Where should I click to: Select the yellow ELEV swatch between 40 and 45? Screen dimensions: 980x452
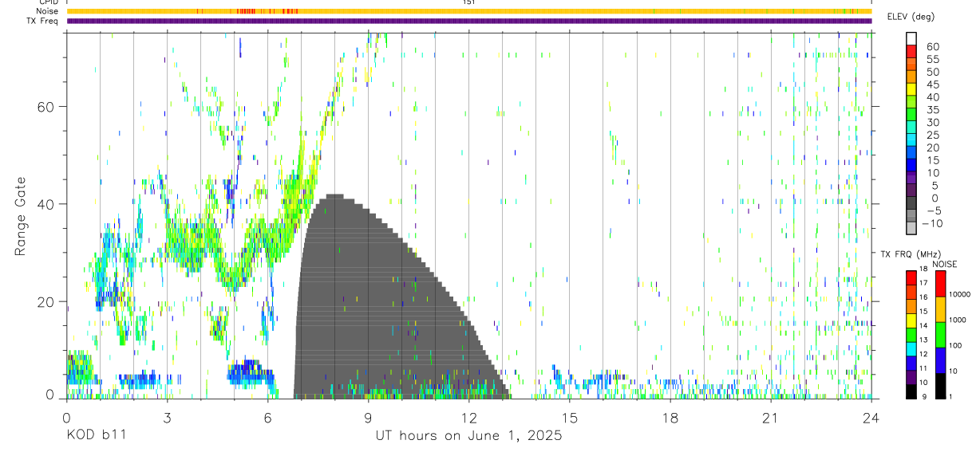coord(911,90)
